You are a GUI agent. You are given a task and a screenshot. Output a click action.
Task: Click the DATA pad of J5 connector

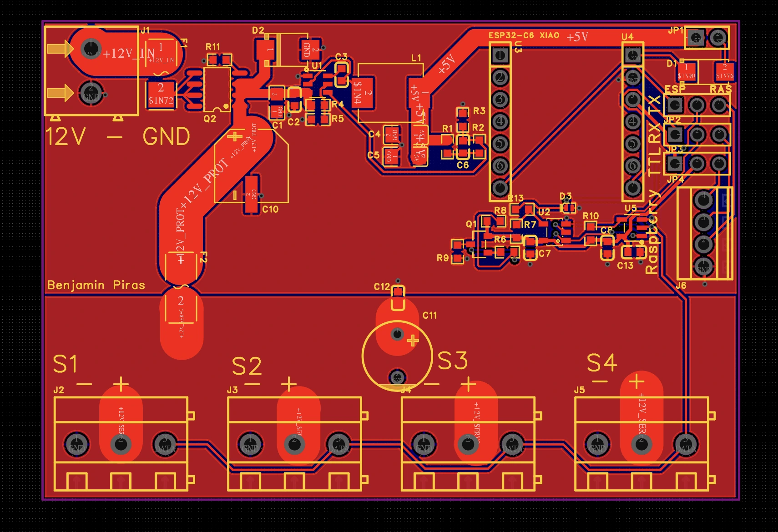click(686, 443)
